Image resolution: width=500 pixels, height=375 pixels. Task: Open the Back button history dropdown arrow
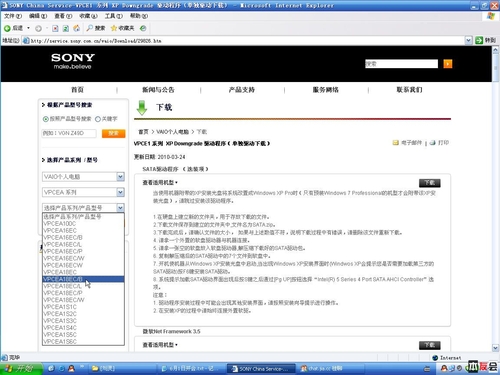28,28
